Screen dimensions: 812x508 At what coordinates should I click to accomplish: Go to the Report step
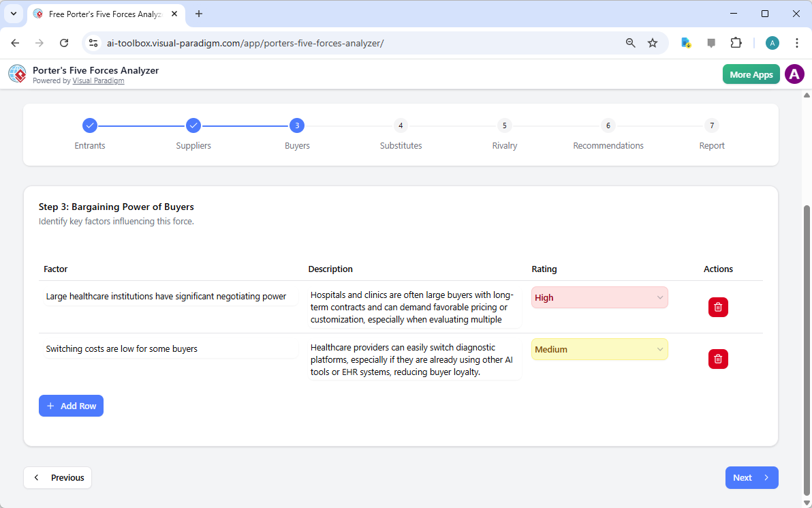click(x=711, y=125)
